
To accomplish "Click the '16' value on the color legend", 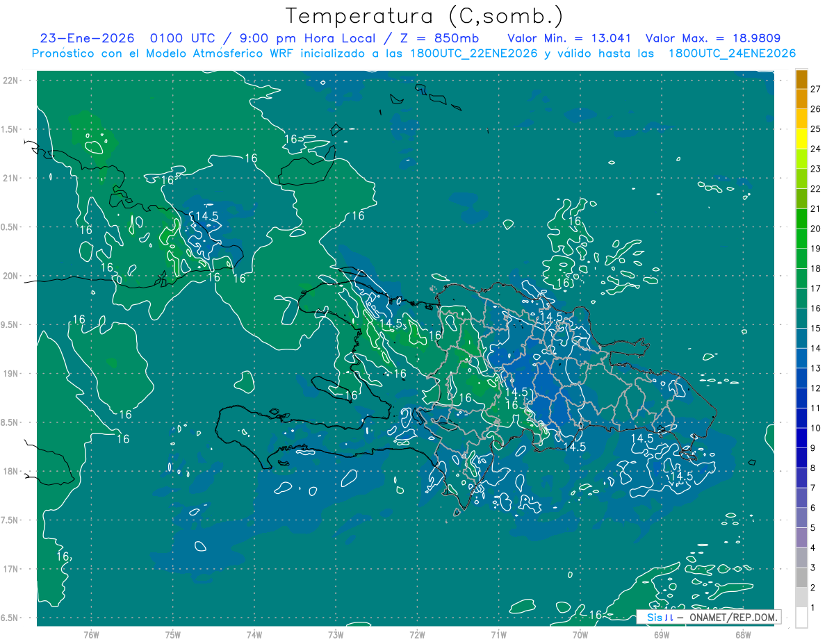I will (x=816, y=308).
